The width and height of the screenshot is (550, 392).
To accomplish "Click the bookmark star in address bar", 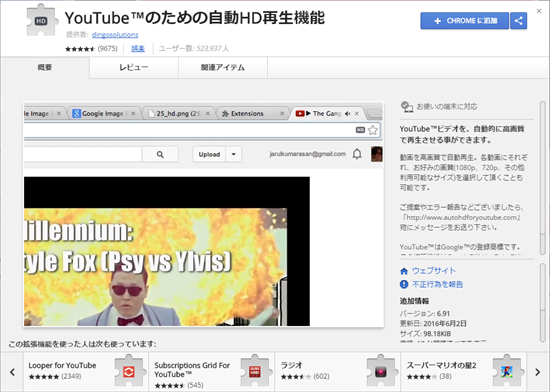I will click(373, 130).
